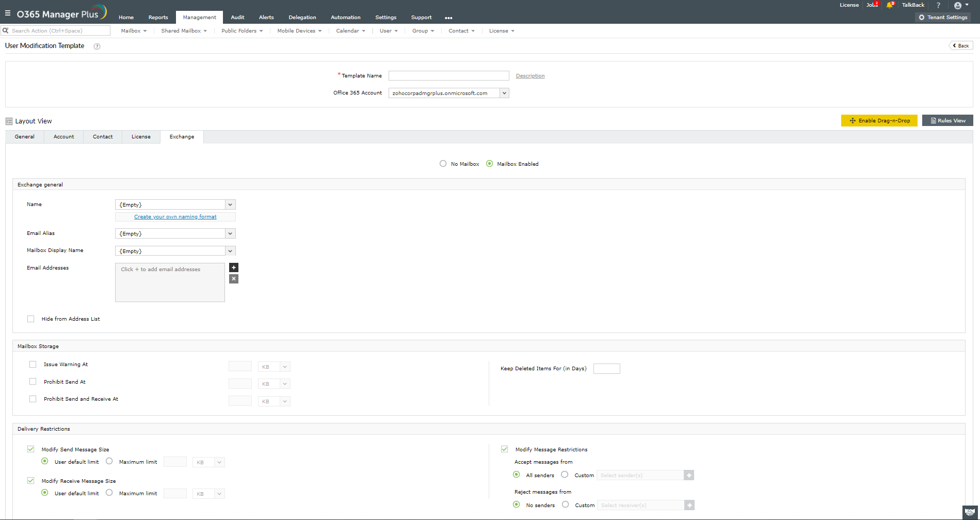Open the Audit menu tab
This screenshot has height=520, width=980.
pos(237,18)
